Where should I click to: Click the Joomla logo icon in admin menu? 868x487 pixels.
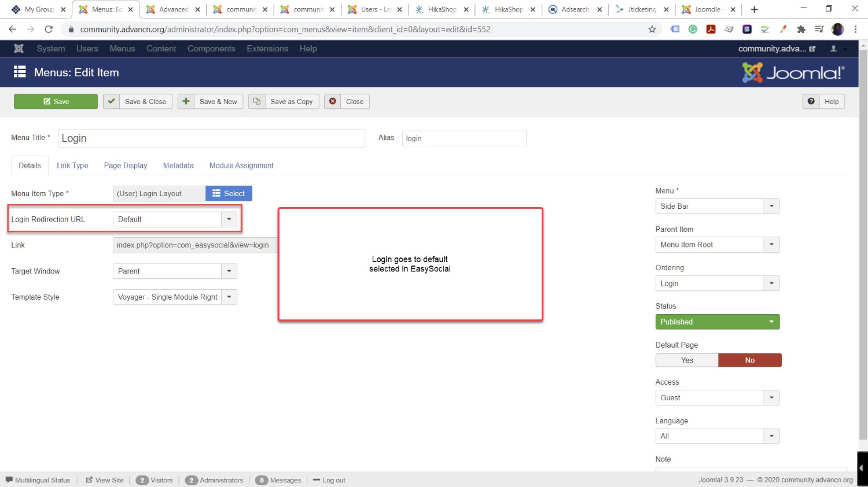pyautogui.click(x=19, y=49)
